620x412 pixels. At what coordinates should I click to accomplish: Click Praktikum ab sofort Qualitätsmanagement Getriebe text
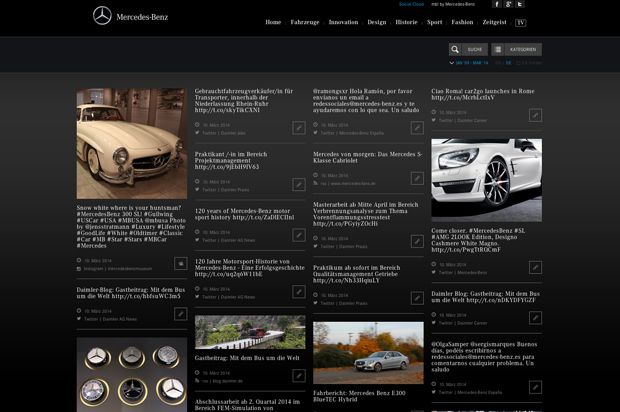pyautogui.click(x=357, y=274)
